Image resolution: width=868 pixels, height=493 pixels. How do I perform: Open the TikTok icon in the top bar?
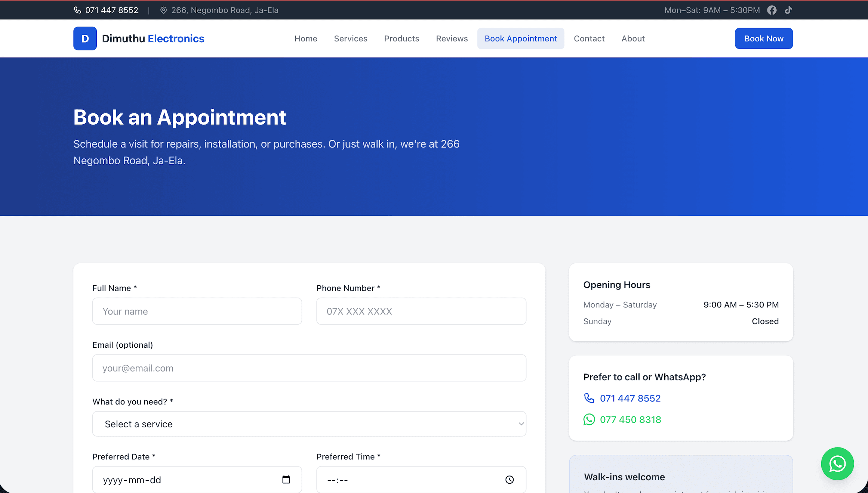(x=788, y=10)
